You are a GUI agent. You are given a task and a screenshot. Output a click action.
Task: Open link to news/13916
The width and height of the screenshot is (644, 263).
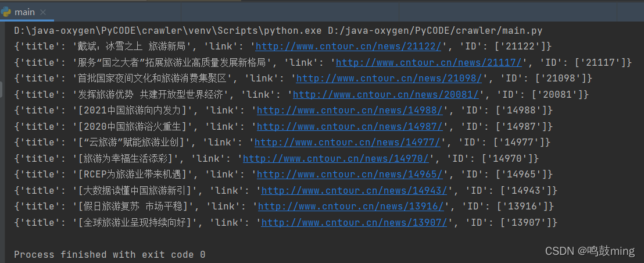(x=351, y=207)
